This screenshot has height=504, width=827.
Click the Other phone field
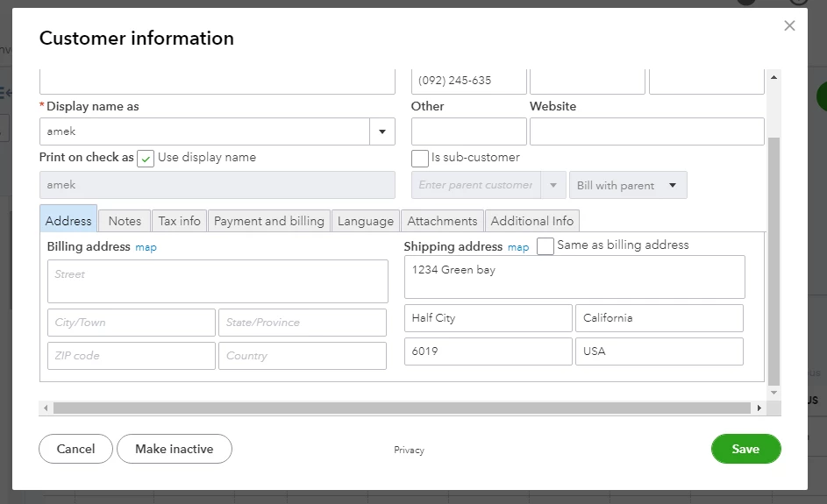469,131
